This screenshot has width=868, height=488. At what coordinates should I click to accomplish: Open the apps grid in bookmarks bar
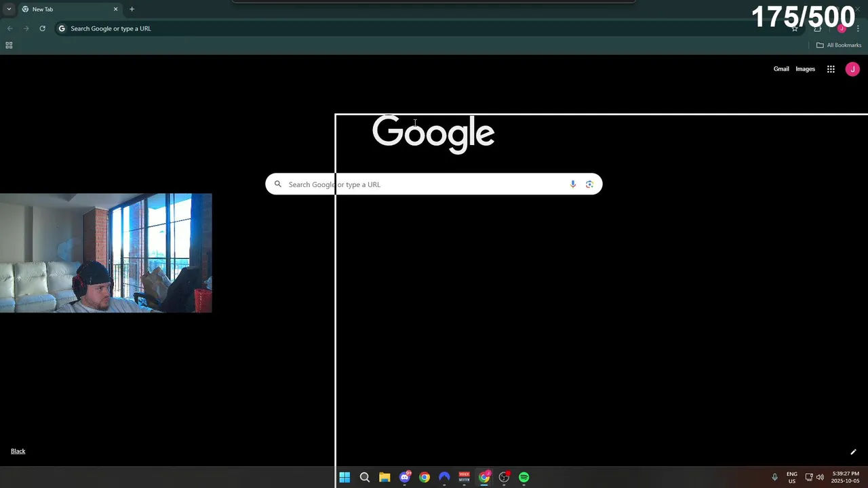click(9, 45)
